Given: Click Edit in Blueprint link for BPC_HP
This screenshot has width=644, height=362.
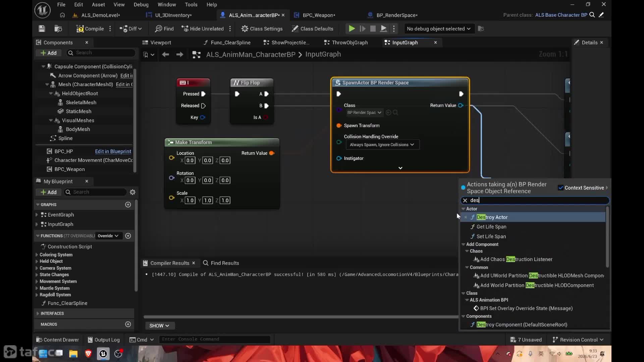Looking at the screenshot, I should [x=113, y=152].
